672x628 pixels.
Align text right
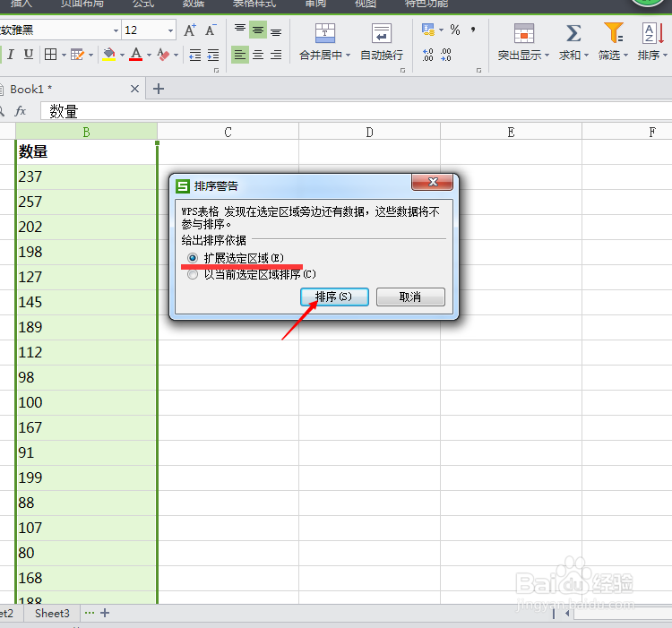276,55
